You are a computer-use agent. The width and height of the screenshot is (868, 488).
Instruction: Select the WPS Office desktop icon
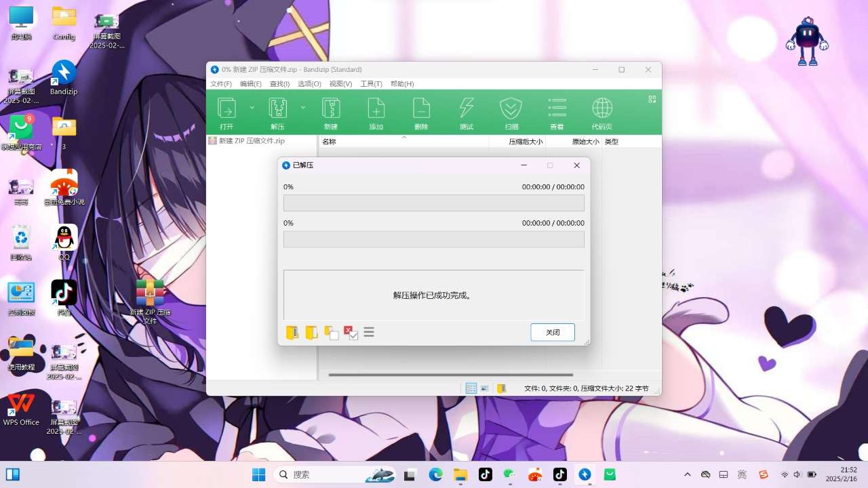pyautogui.click(x=21, y=409)
